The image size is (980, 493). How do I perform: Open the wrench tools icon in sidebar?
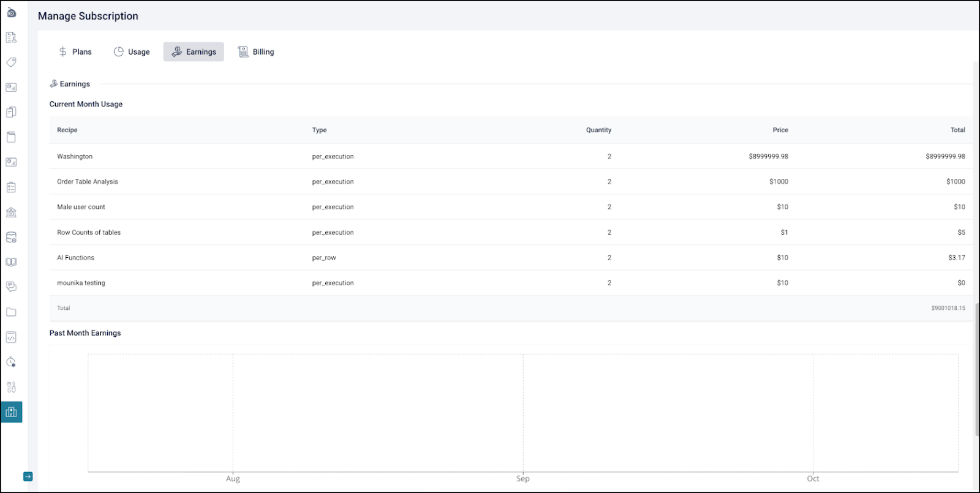point(11,387)
